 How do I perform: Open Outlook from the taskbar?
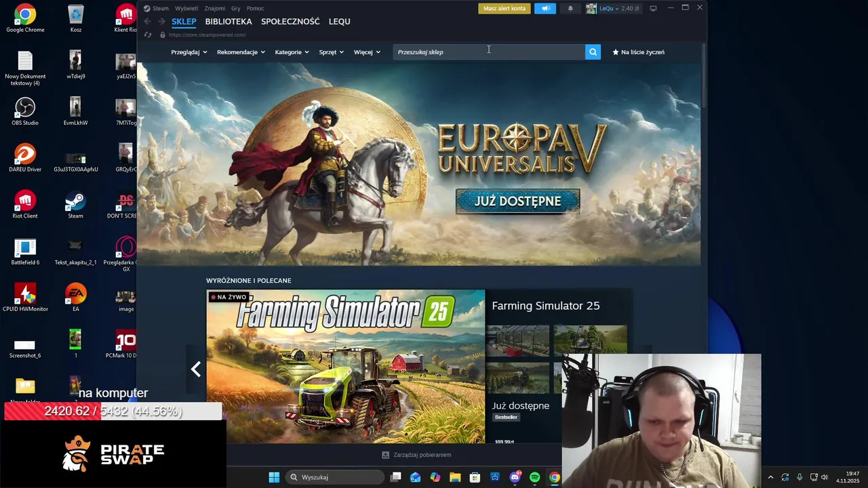coord(415,477)
